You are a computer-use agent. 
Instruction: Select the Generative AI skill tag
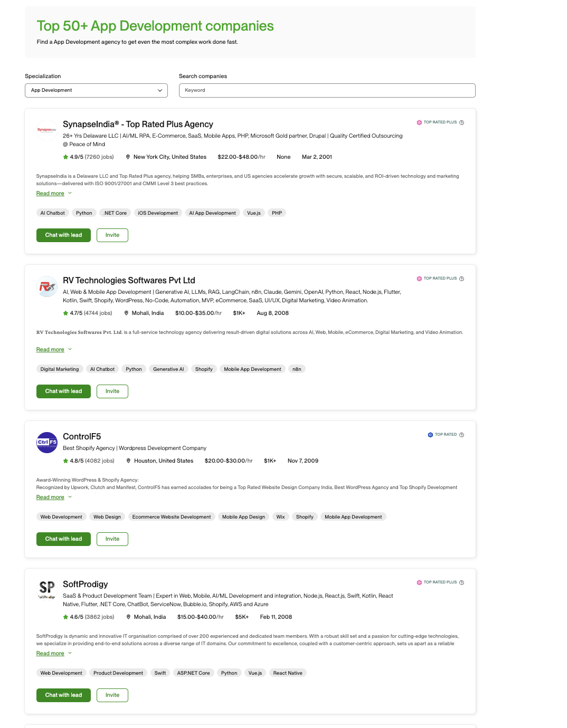168,369
